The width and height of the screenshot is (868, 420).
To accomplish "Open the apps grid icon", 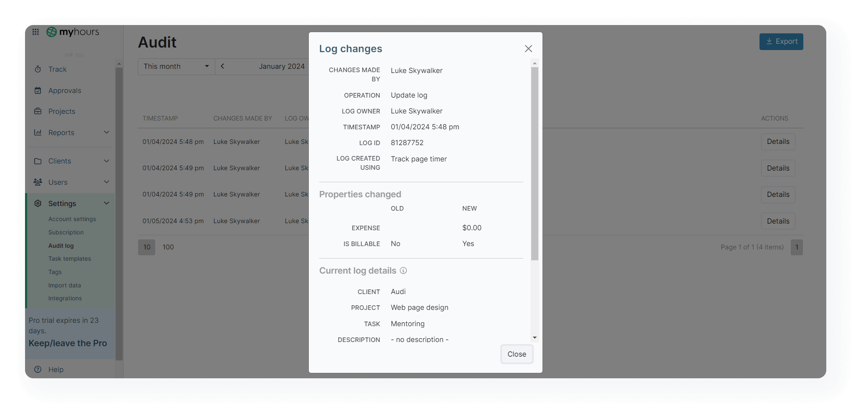I will click(36, 32).
